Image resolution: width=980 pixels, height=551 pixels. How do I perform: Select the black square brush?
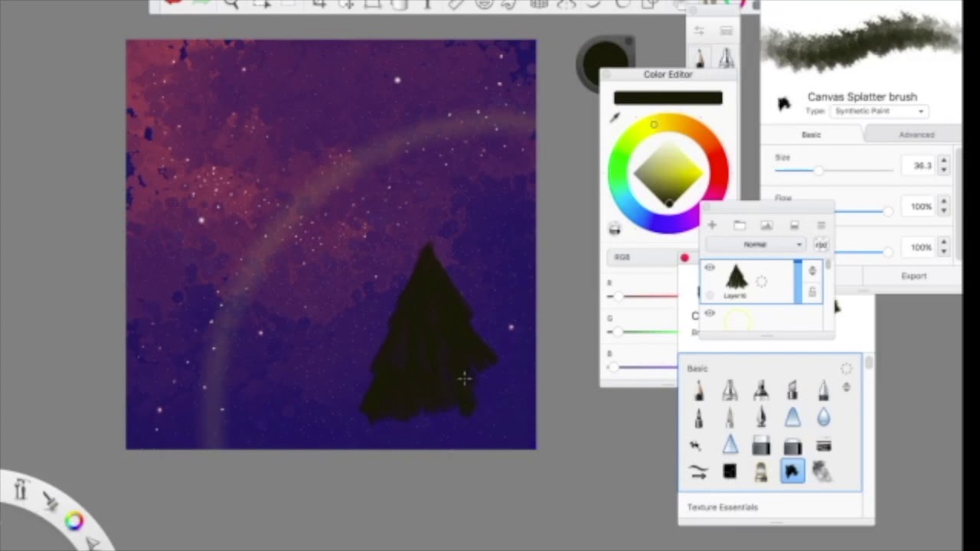(x=730, y=472)
